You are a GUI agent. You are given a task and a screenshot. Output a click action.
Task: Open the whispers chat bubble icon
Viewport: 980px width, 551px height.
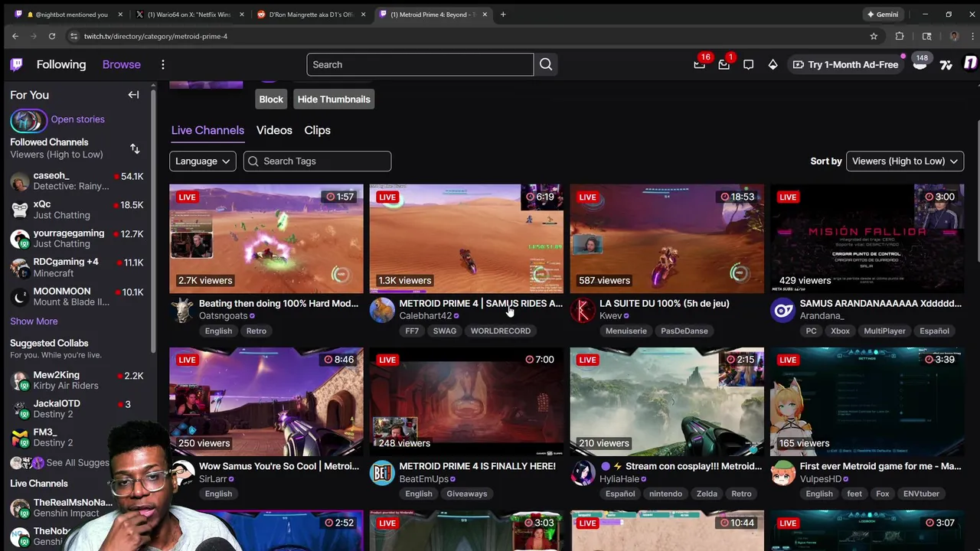point(748,65)
